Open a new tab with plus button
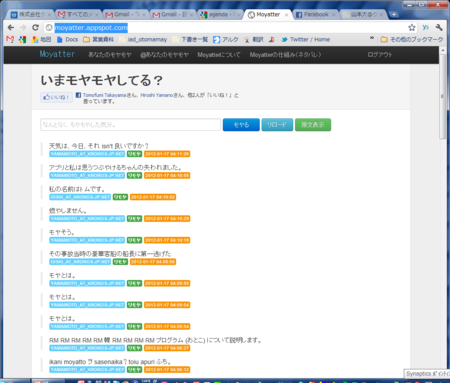 (x=394, y=15)
